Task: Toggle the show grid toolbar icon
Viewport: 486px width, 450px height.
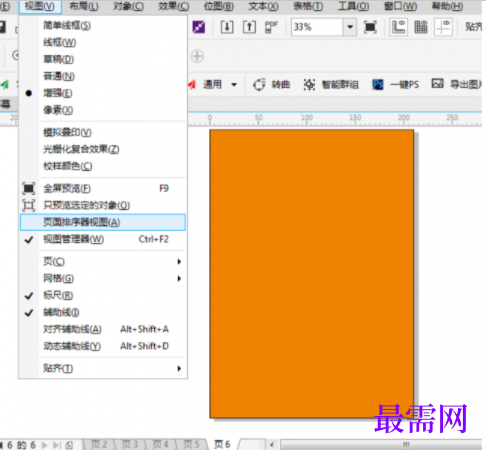Action: coord(421,27)
